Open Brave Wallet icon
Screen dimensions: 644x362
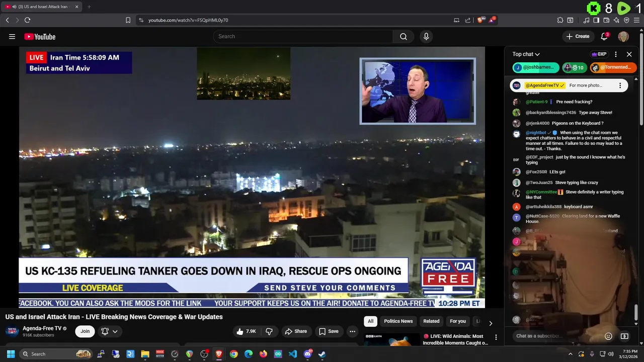[x=606, y=20]
